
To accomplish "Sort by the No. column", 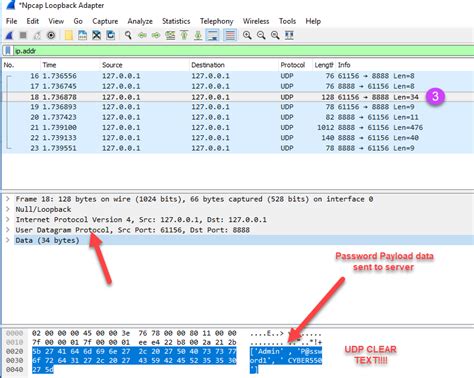I will [9, 65].
